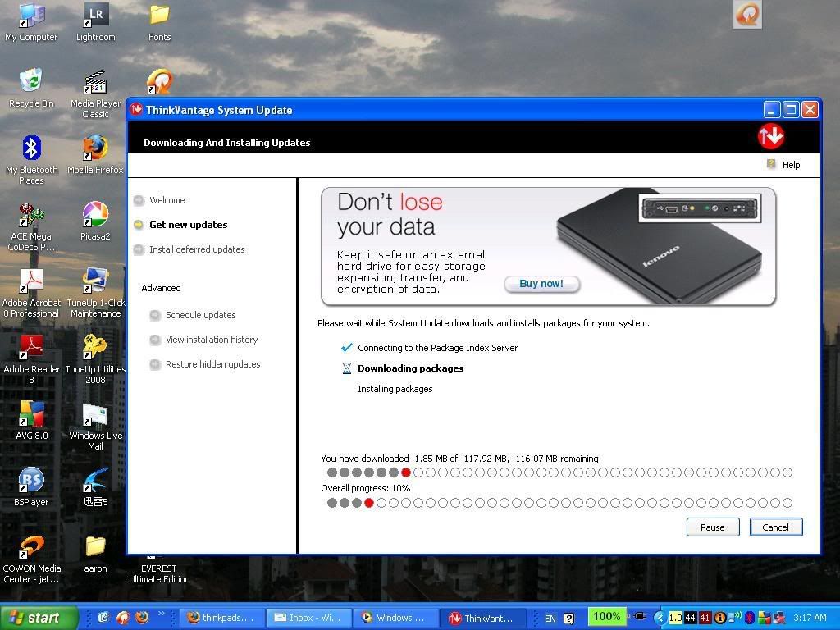This screenshot has height=630, width=840.
Task: Launch TuneUp 1-Click Maintenance
Action: coord(95,293)
